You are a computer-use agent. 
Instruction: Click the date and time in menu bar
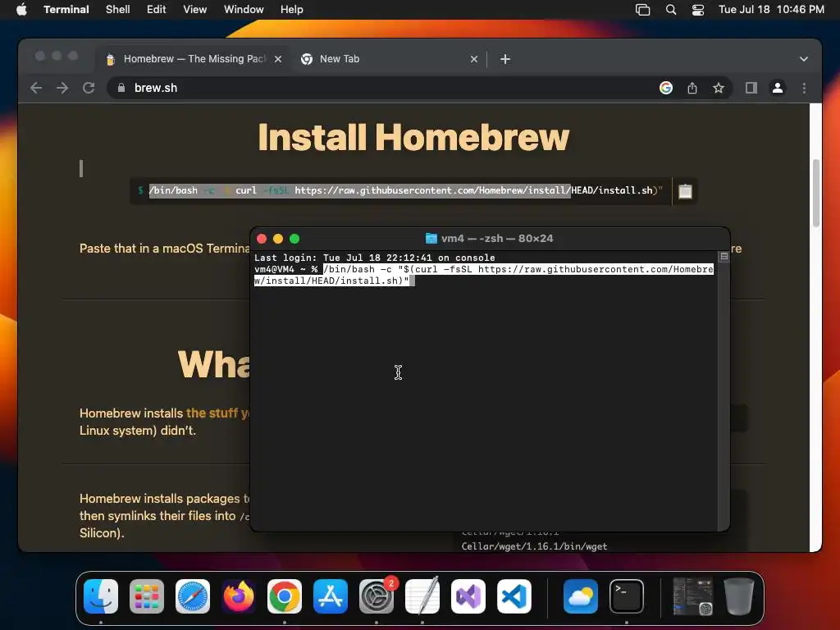(771, 10)
